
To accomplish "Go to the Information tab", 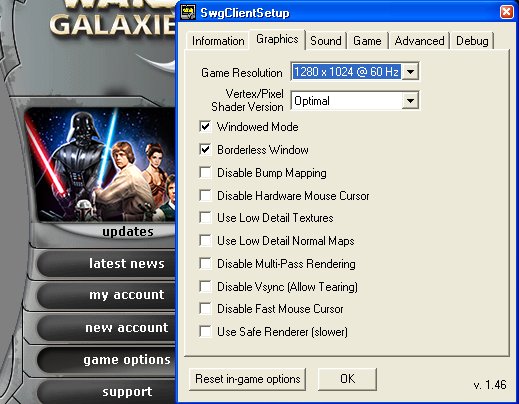I will (x=218, y=41).
